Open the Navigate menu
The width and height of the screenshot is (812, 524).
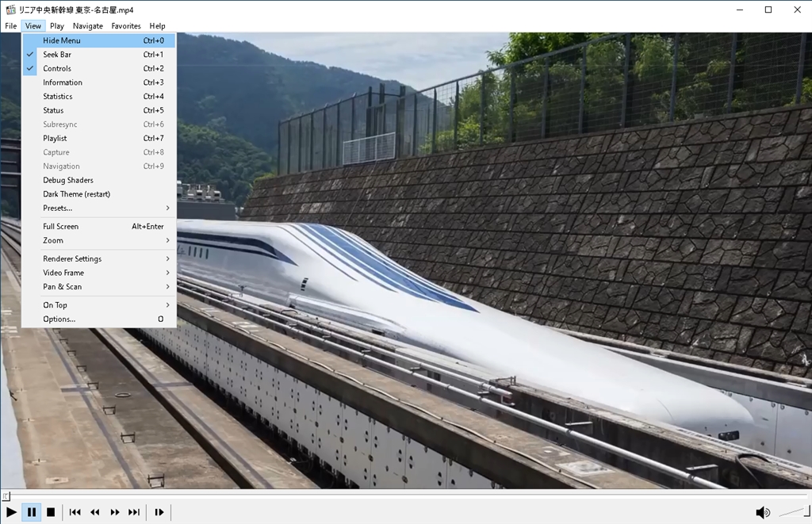(x=87, y=26)
